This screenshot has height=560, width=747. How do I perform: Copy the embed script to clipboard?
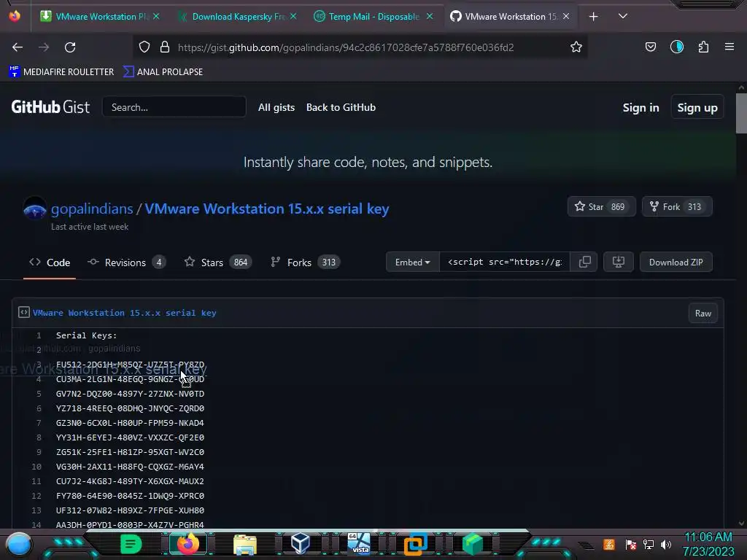(x=584, y=262)
